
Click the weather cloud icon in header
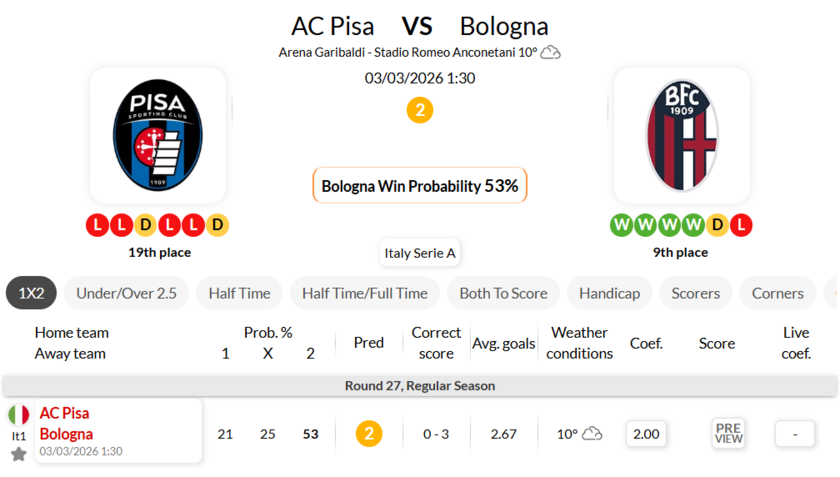point(550,52)
